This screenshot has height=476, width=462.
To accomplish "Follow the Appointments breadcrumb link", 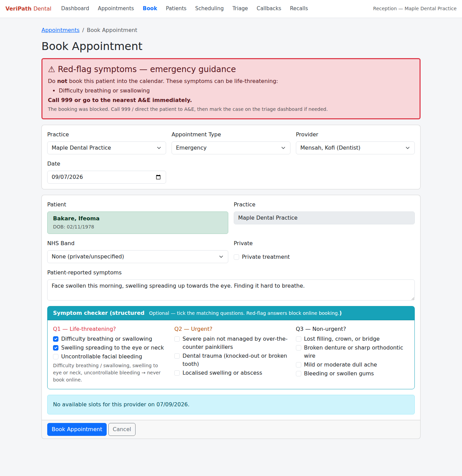I will tap(60, 30).
